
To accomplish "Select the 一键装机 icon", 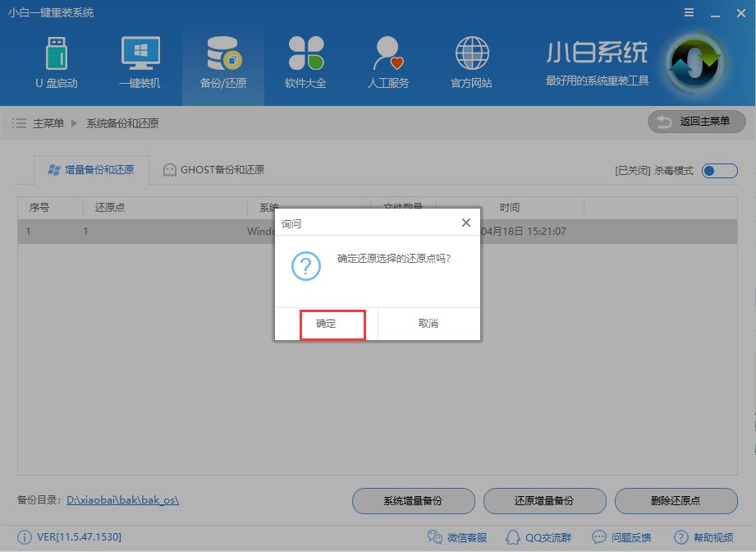I will pyautogui.click(x=140, y=62).
